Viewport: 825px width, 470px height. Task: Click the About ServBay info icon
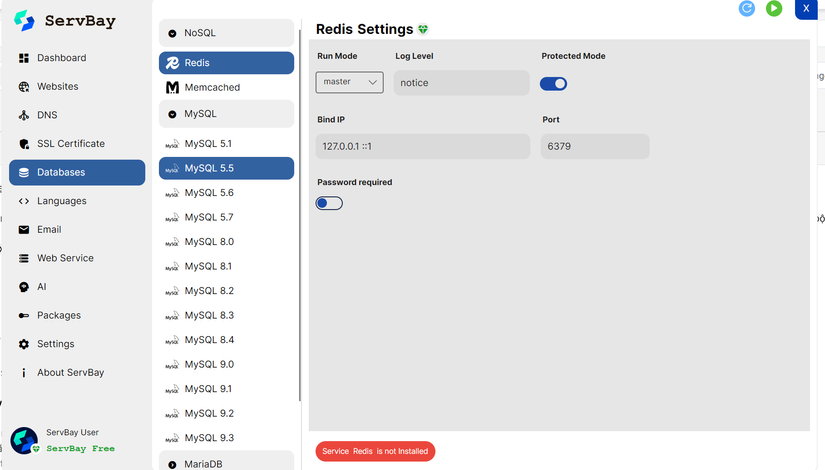click(24, 373)
